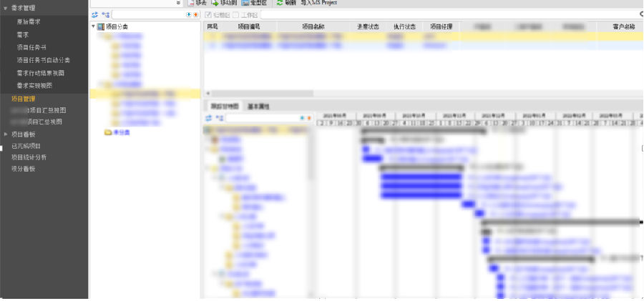The width and height of the screenshot is (644, 301).
Task: Open 项目统计分析 in the sidebar
Action: (x=29, y=157)
